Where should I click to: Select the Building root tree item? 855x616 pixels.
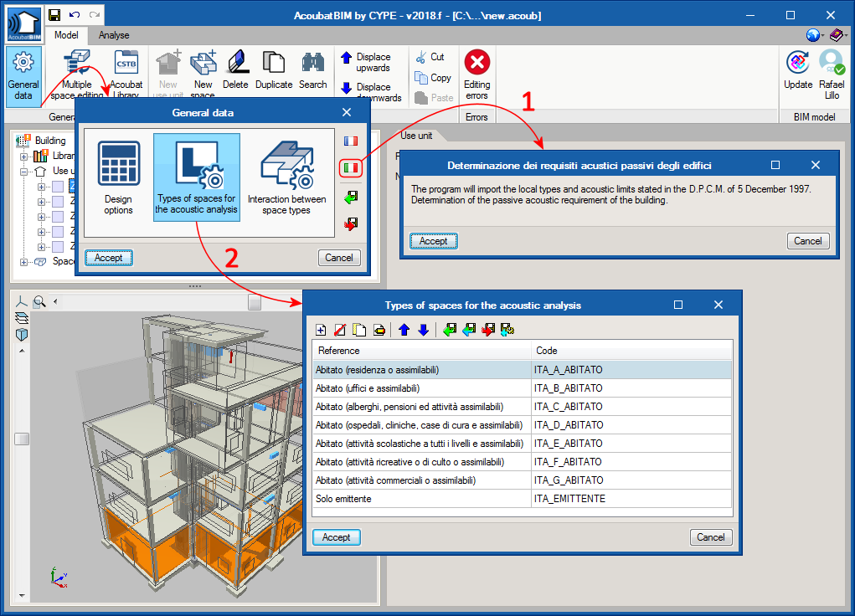[x=49, y=141]
